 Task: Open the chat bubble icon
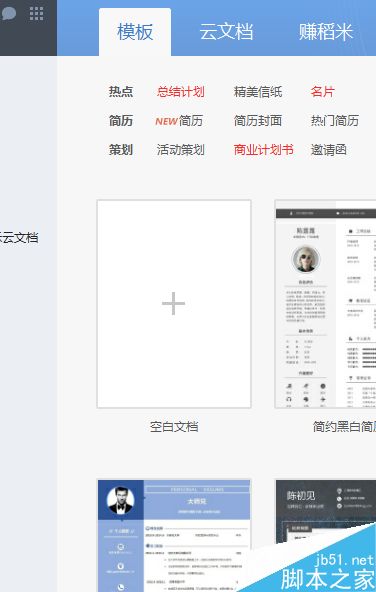(x=8, y=14)
